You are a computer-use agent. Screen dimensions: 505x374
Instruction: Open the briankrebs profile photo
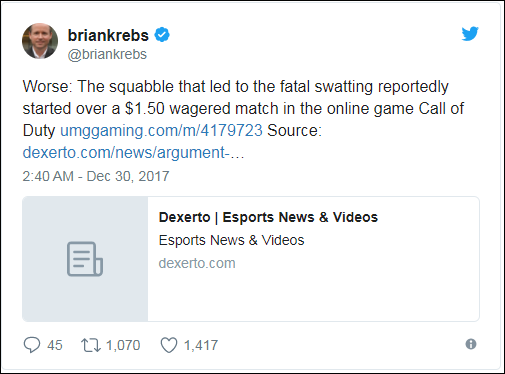pos(40,41)
